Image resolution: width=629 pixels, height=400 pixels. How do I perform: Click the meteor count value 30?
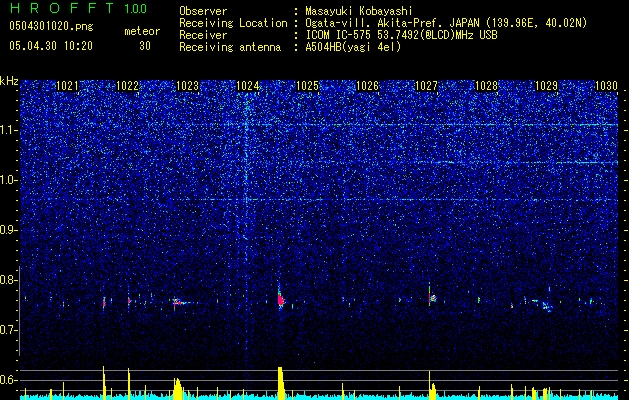145,46
